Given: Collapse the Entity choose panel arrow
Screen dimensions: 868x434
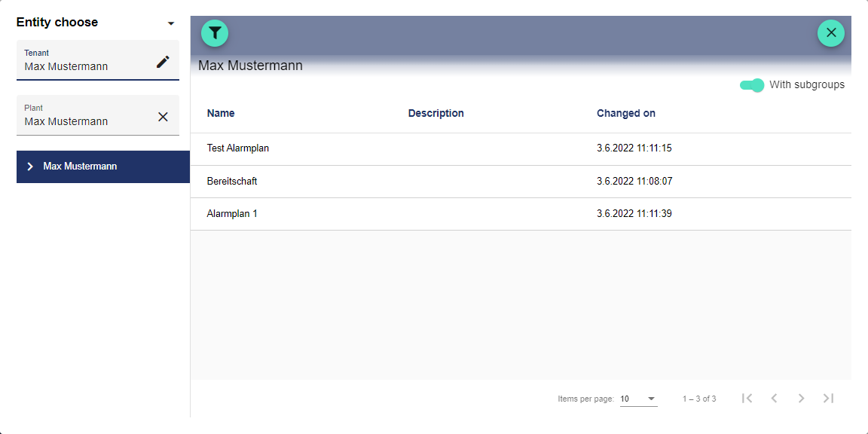Looking at the screenshot, I should [x=171, y=23].
